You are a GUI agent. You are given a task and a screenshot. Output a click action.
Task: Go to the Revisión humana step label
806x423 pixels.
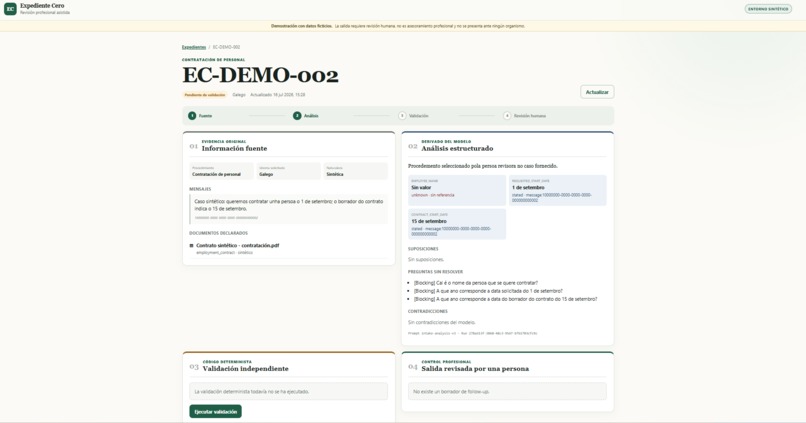(x=530, y=116)
